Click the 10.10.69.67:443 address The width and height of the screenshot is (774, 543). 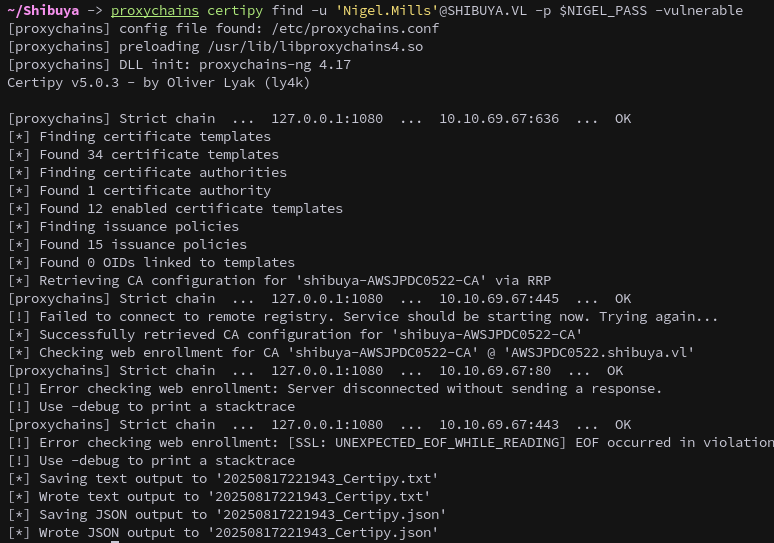coord(499,425)
